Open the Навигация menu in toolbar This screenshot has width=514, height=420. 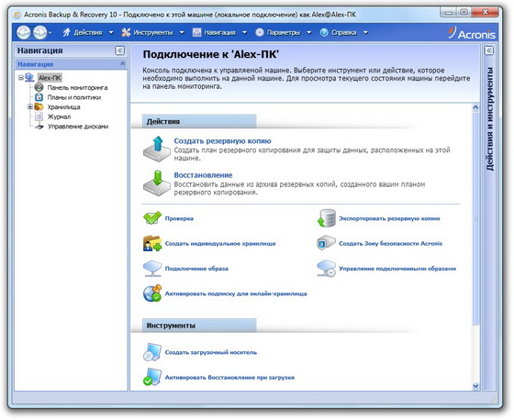point(220,32)
